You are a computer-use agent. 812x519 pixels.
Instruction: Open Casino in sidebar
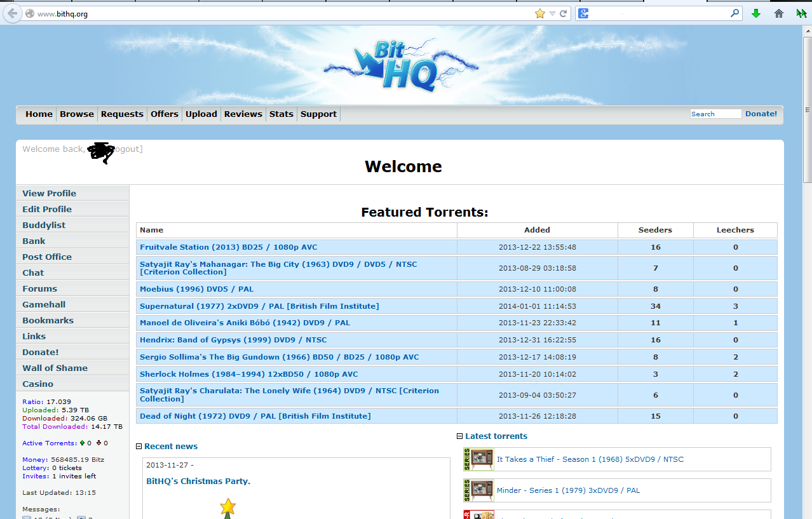(72, 384)
